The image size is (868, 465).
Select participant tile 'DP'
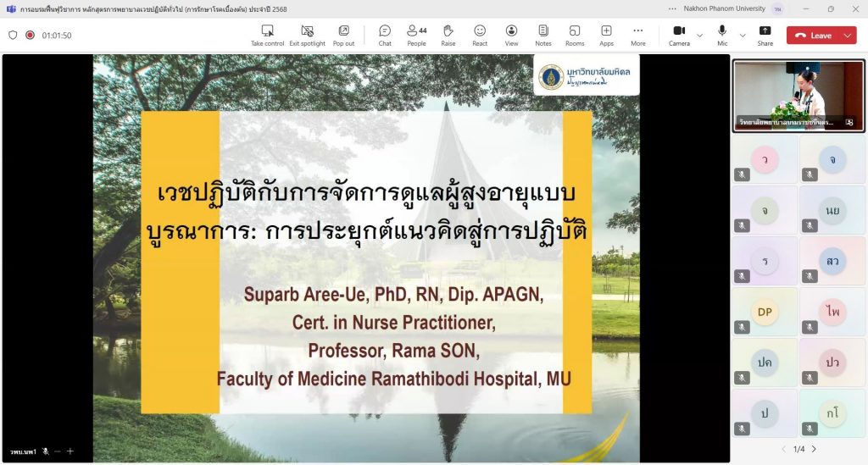click(x=765, y=312)
